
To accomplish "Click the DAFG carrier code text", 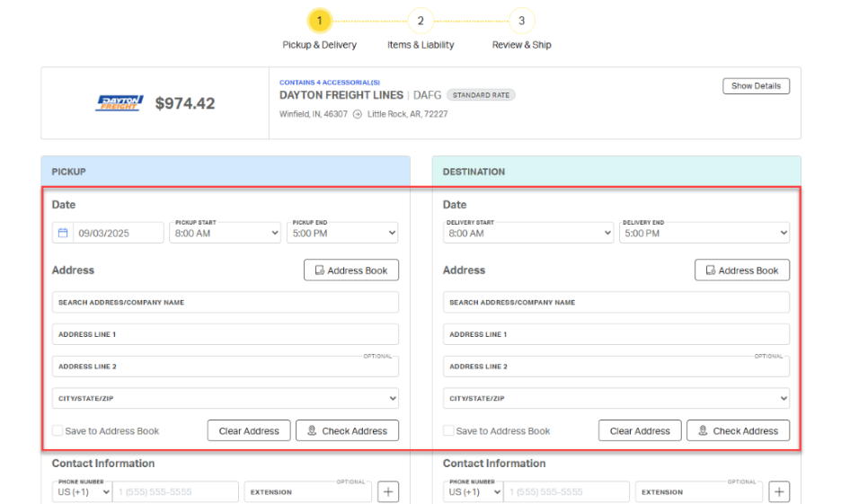I will (428, 95).
